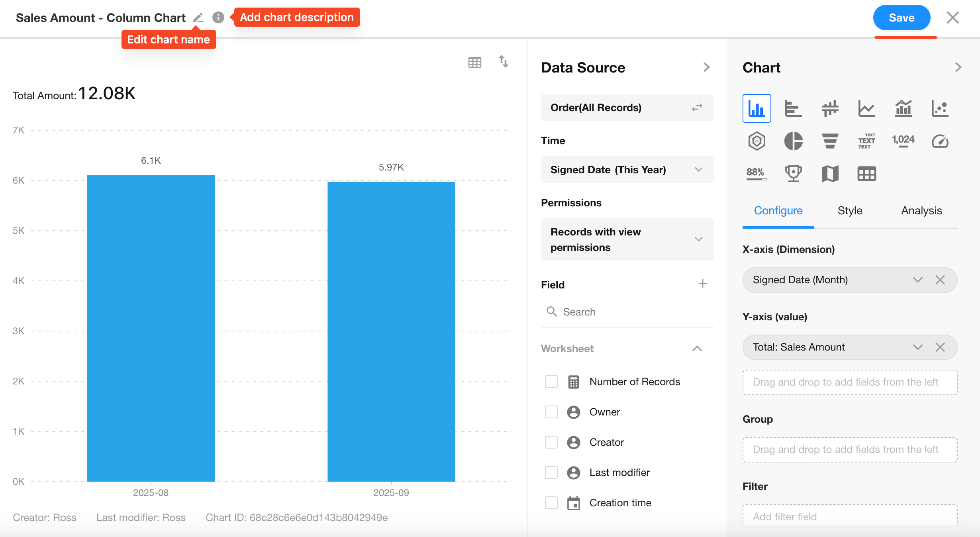Viewport: 980px width, 537px height.
Task: Enable the Creation time checkbox
Action: point(551,503)
